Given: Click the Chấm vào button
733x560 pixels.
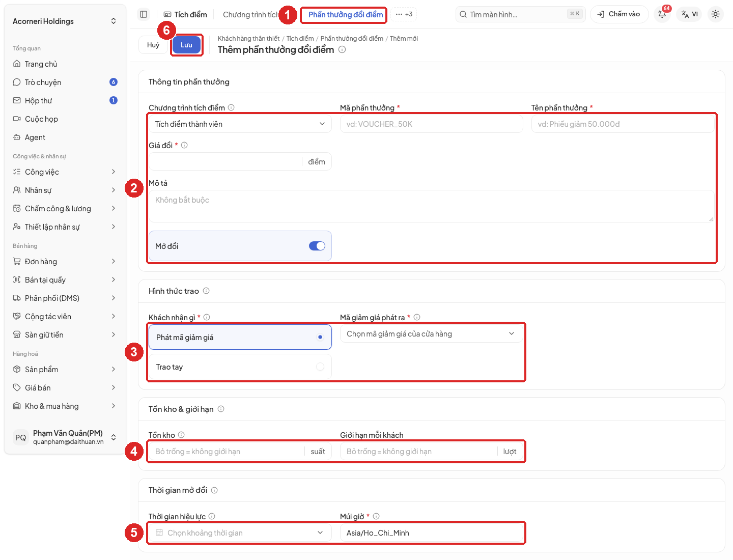Looking at the screenshot, I should pyautogui.click(x=619, y=14).
